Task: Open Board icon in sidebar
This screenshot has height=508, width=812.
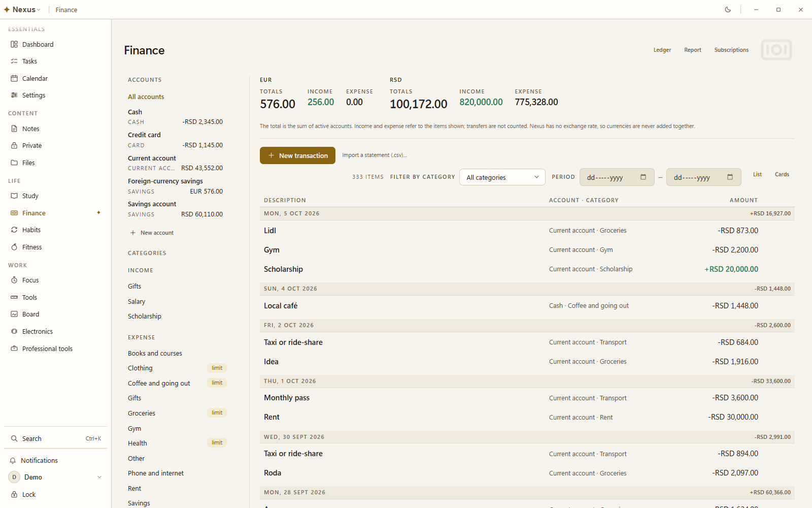Action: pos(14,314)
